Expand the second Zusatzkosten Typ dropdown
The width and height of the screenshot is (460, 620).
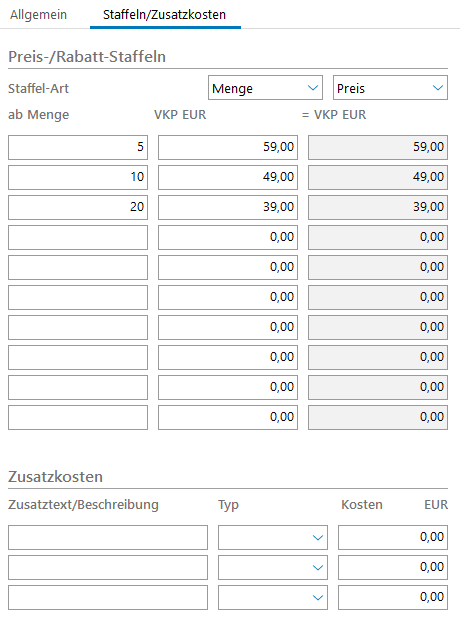(x=273, y=567)
